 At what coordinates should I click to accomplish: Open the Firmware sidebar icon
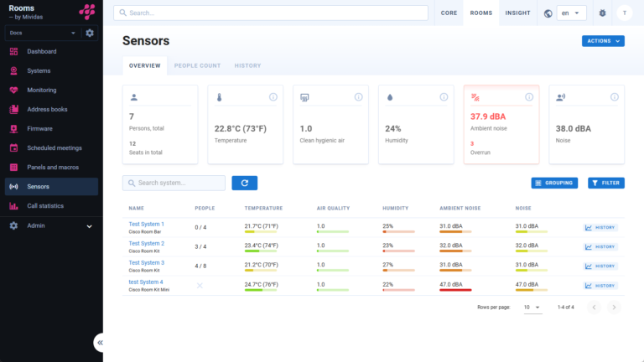tap(13, 128)
